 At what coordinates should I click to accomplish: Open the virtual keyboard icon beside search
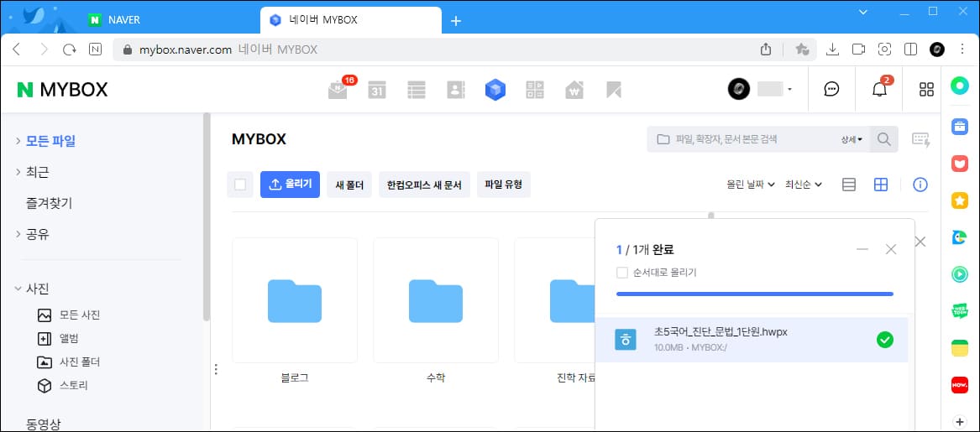[921, 139]
